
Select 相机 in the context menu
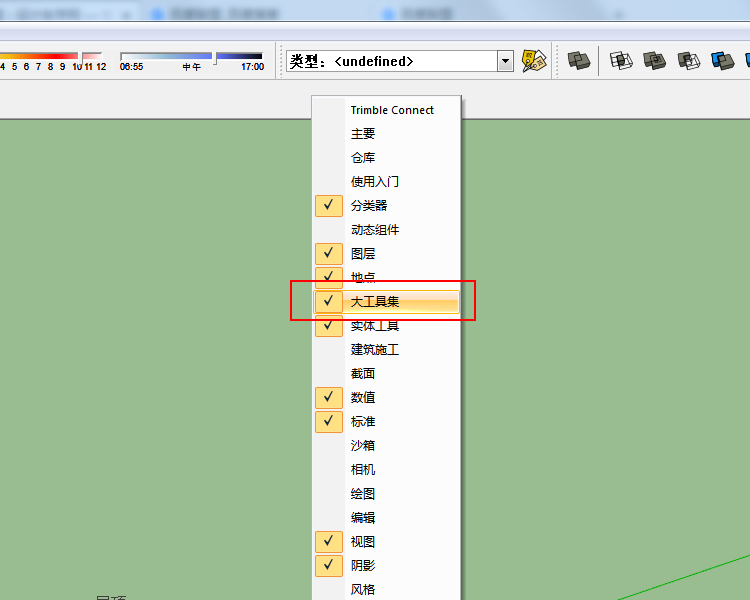(363, 470)
